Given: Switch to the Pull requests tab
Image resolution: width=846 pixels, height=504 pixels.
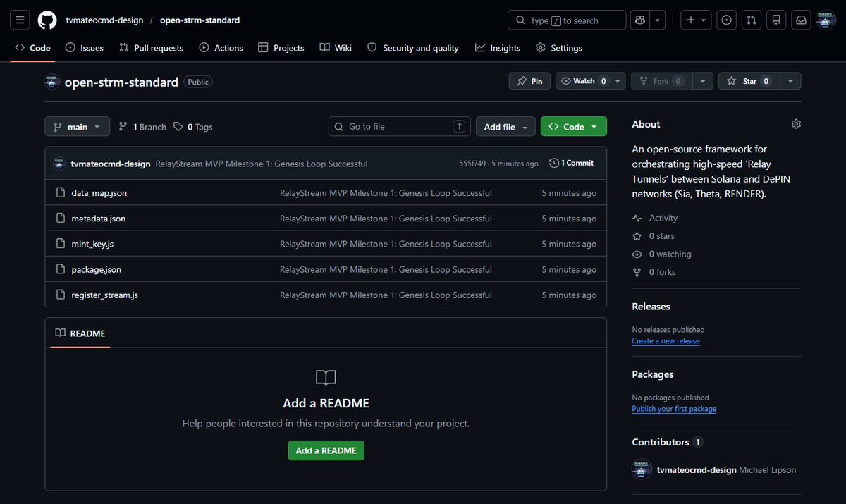Looking at the screenshot, I should pos(152,48).
